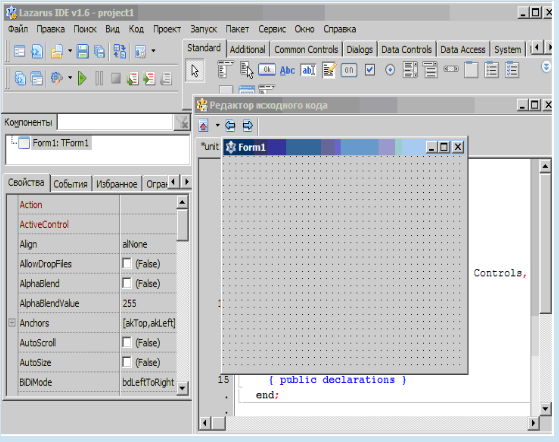Screen dimensions: 559x442
Task: Click the New Unit toolbar icon
Action: point(37,51)
